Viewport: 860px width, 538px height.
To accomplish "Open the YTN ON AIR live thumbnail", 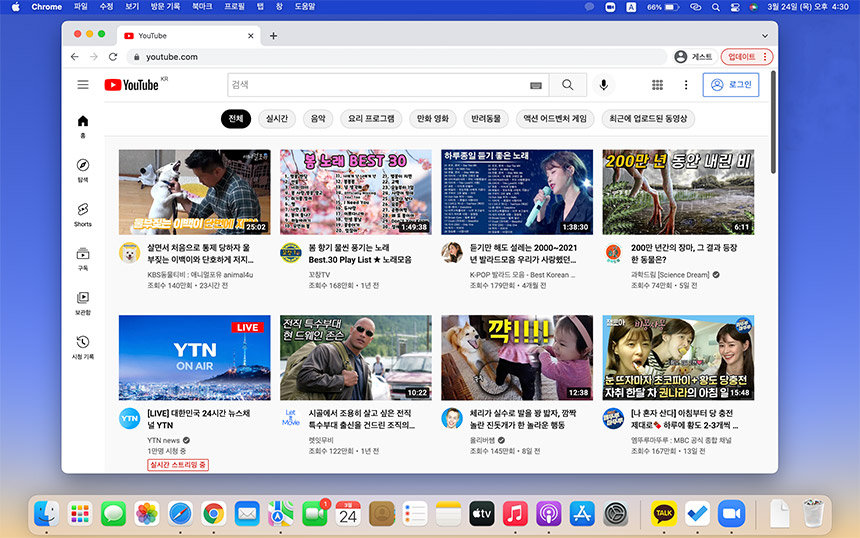I will [x=195, y=358].
